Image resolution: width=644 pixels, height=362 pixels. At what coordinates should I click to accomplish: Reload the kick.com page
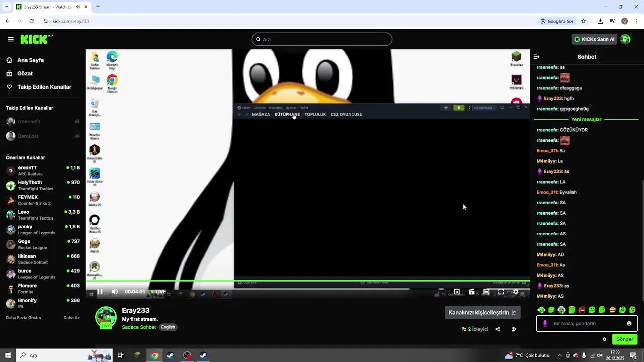pos(31,21)
